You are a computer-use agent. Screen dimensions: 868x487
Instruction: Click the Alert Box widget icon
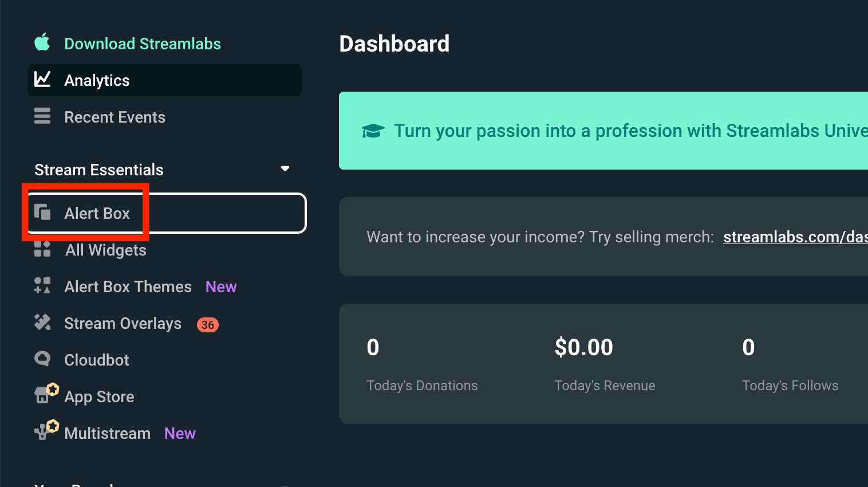[x=42, y=213]
